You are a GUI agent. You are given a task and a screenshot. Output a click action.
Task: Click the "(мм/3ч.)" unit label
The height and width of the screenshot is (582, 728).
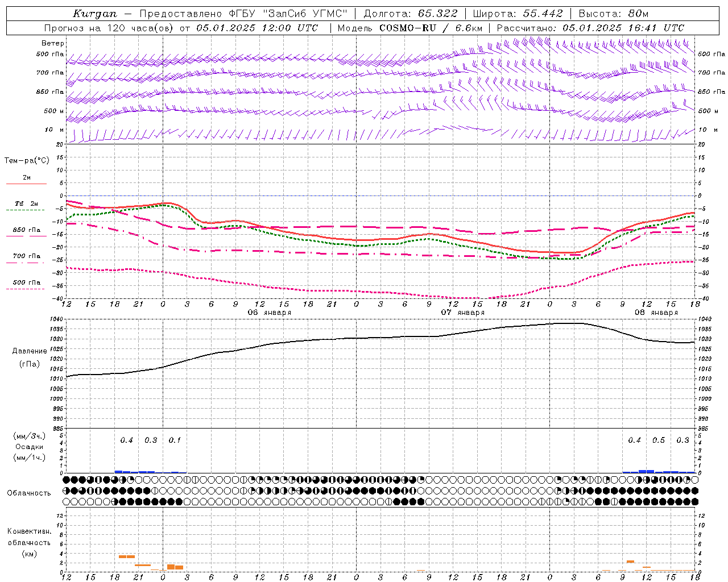[x=29, y=436]
